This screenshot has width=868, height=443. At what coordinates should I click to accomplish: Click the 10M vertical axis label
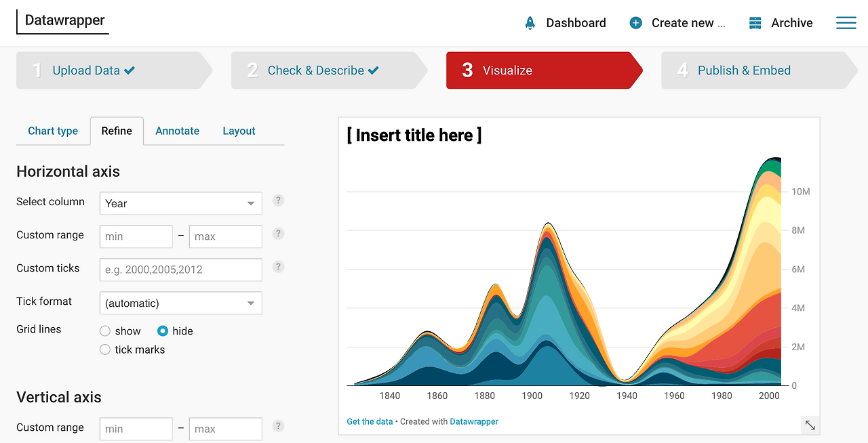click(x=801, y=192)
